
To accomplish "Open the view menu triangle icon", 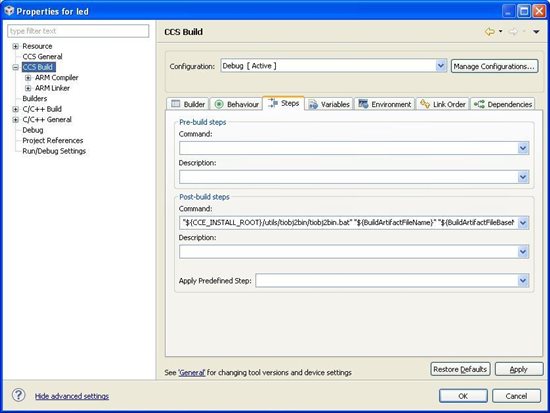I will (536, 32).
